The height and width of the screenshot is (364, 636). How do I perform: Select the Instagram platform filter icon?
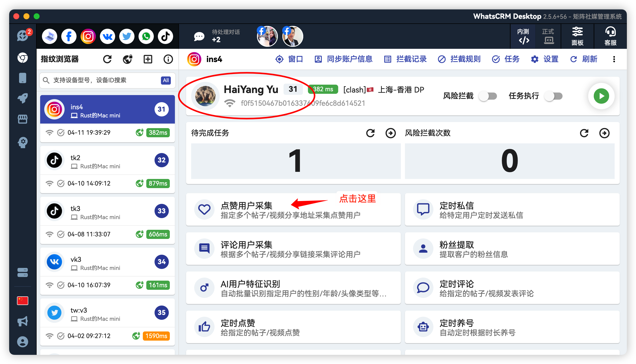click(x=88, y=36)
